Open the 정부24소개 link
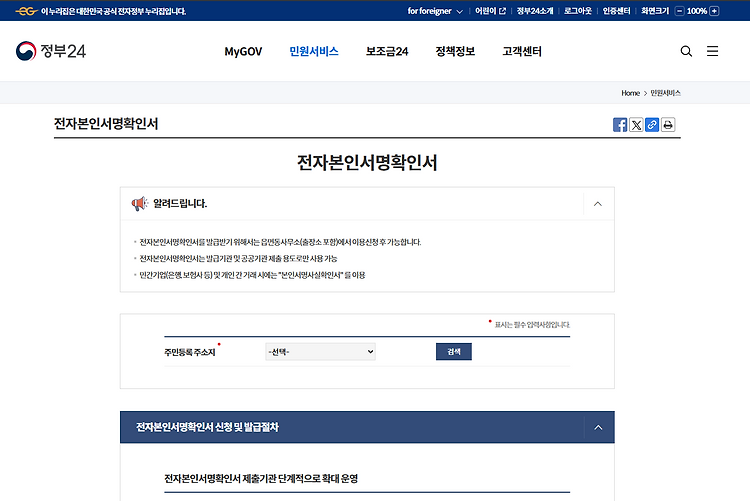Screen dimensions: 750x501 [x=535, y=11]
